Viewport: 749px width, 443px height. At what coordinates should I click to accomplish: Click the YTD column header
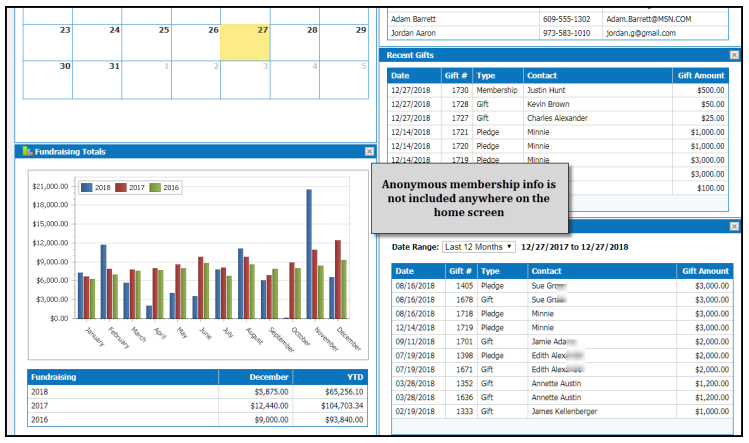click(x=330, y=377)
